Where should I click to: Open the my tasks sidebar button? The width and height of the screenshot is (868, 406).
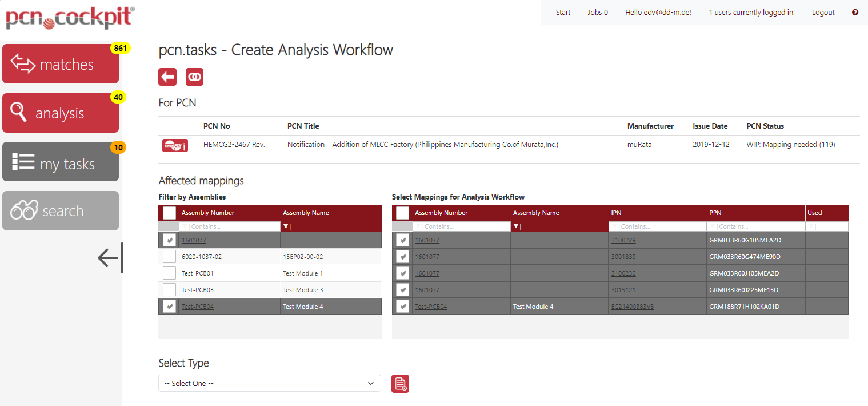pos(61,163)
